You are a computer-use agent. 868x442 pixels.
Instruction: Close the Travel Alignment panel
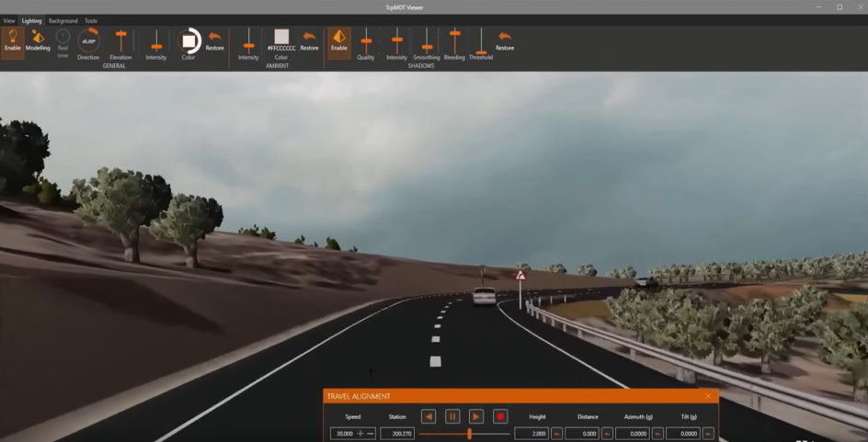[708, 396]
